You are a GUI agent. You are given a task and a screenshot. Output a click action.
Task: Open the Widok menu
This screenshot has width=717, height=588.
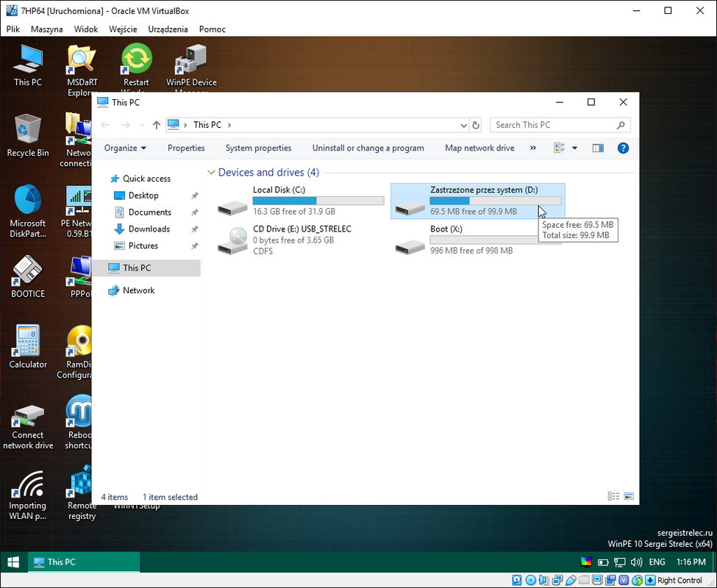(86, 29)
